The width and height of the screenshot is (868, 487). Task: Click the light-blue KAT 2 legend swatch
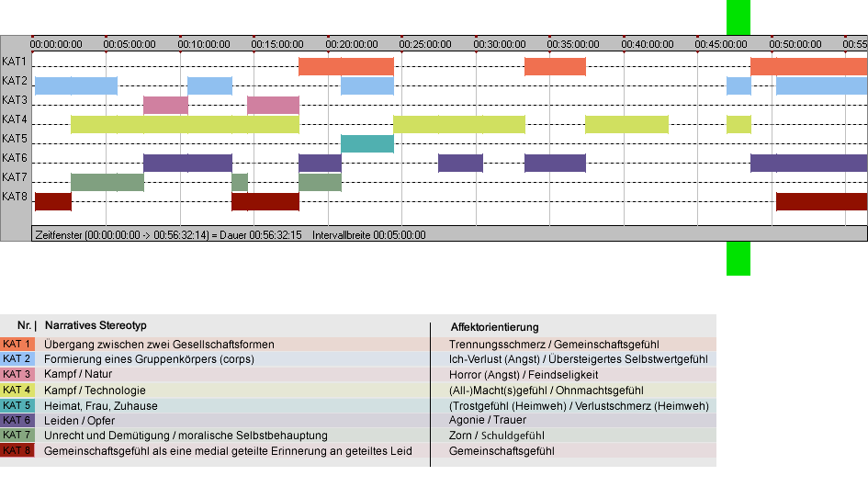[17, 359]
